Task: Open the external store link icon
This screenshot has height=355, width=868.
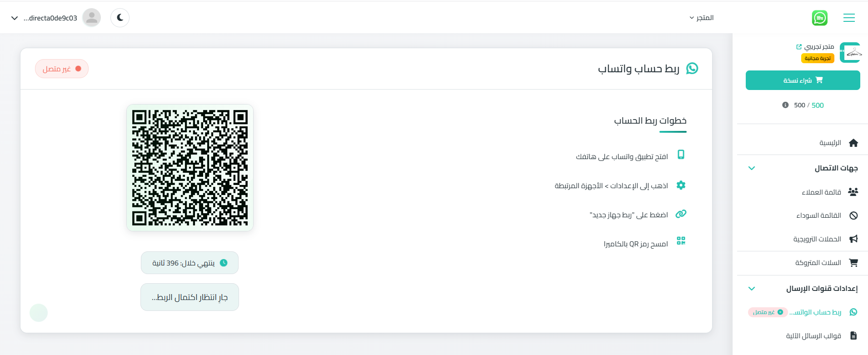Action: (x=799, y=46)
